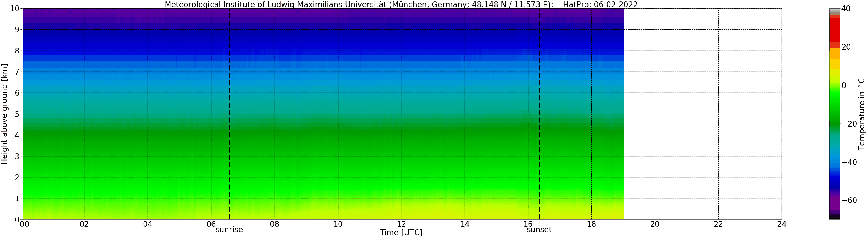Select the 'Temperature in °C' colorbar label
This screenshot has height=238, width=868.
[x=861, y=114]
